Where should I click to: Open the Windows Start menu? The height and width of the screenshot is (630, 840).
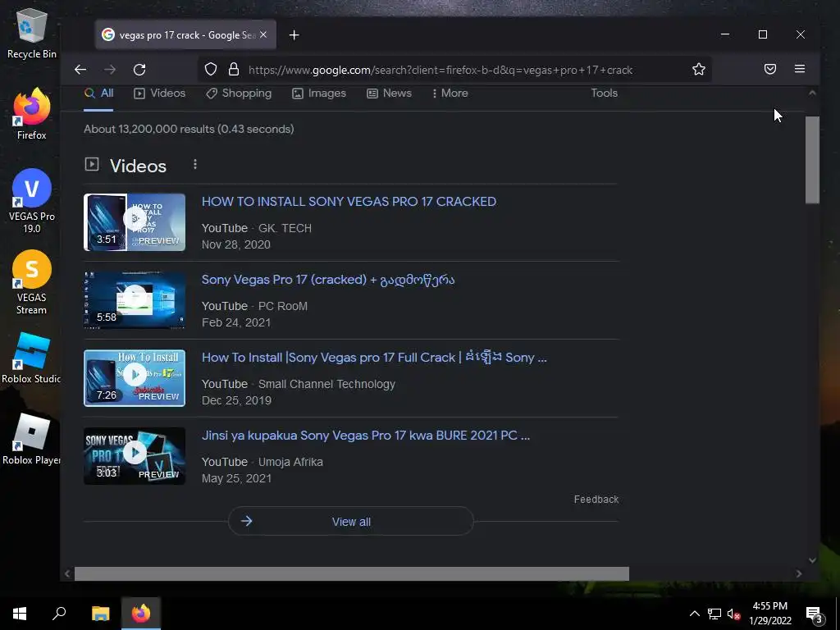[20, 614]
